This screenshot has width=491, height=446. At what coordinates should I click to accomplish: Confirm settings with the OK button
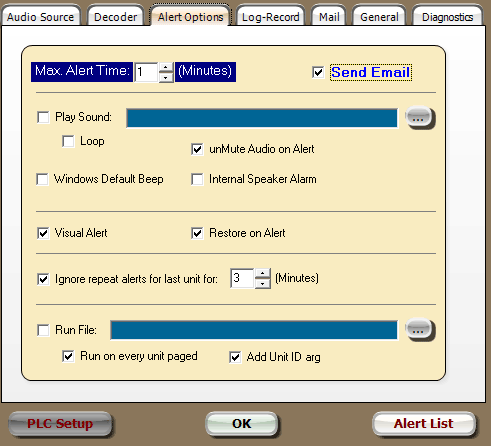242,423
